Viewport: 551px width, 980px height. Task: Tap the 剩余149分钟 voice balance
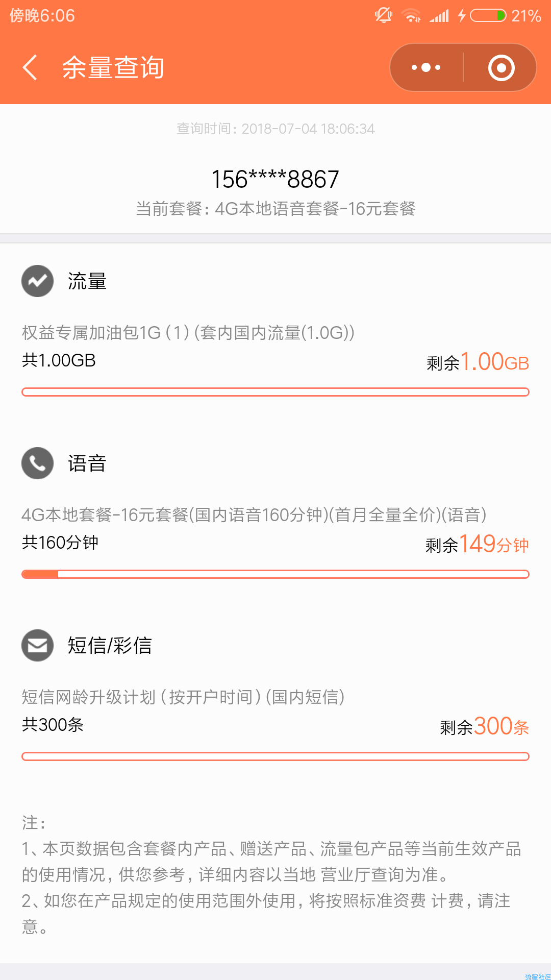(x=477, y=544)
